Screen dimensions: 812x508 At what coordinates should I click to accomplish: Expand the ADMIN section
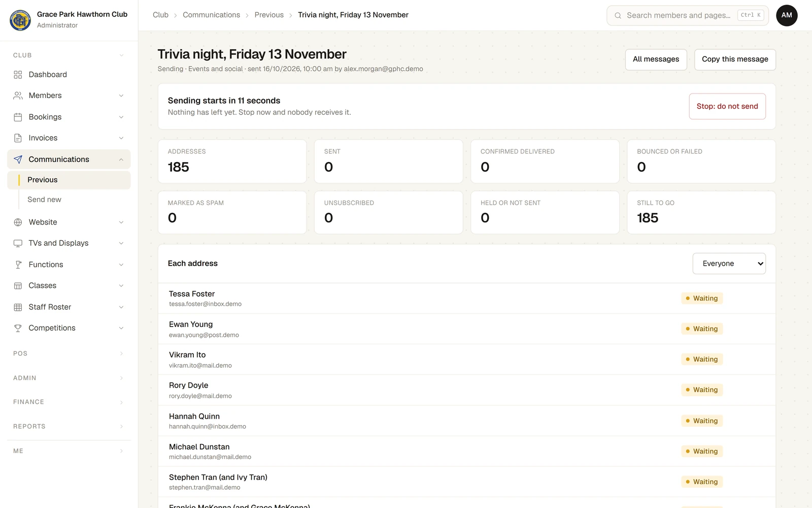69,378
